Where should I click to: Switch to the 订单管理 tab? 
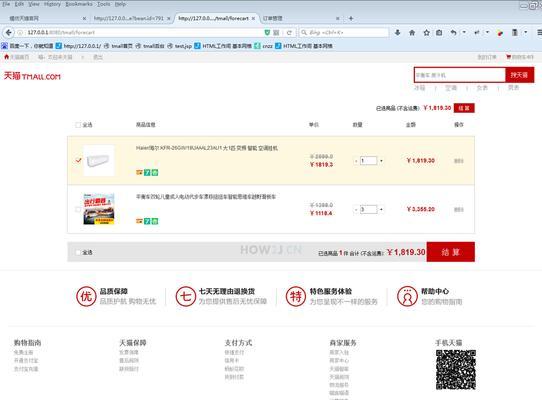[301, 18]
